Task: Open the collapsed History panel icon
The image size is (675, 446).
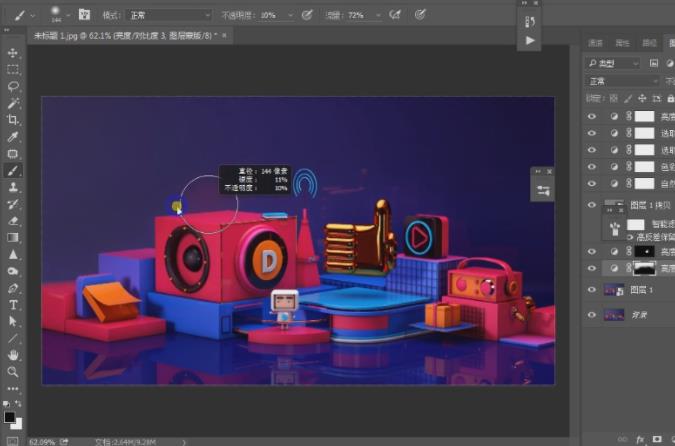Action: point(530,22)
